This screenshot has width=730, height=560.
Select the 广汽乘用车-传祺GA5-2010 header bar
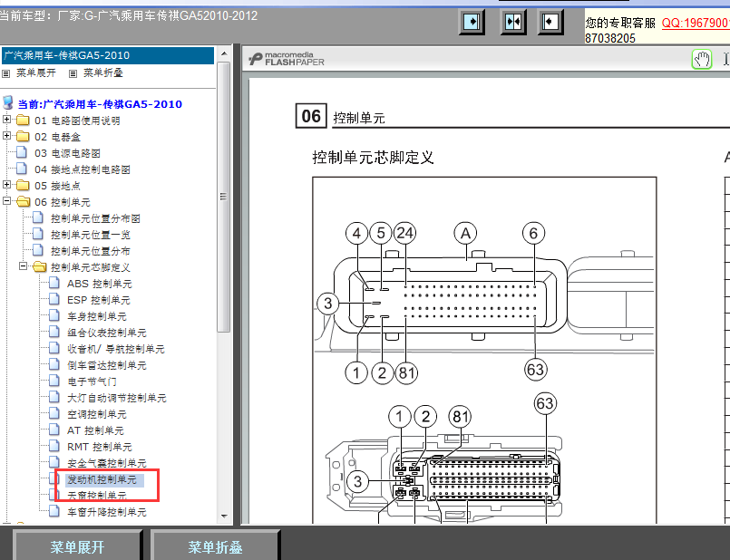pos(108,55)
